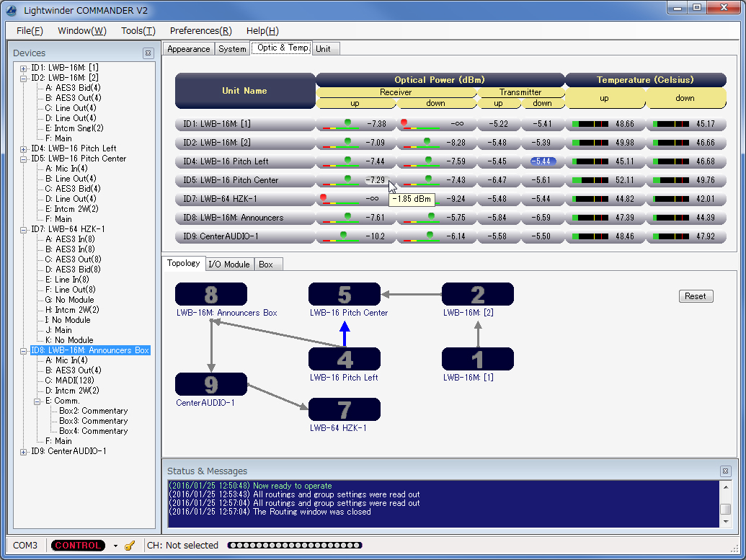Close the Devices panel with its X icon
Image resolution: width=746 pixels, height=560 pixels.
point(148,53)
